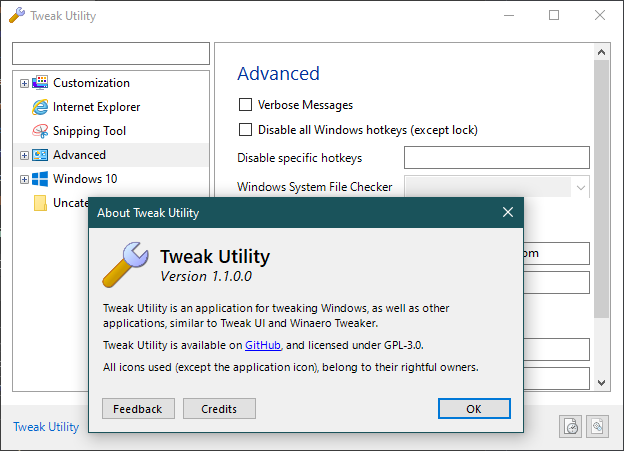The image size is (624, 451).
Task: Minimize the Tweak Utility window
Action: (509, 16)
